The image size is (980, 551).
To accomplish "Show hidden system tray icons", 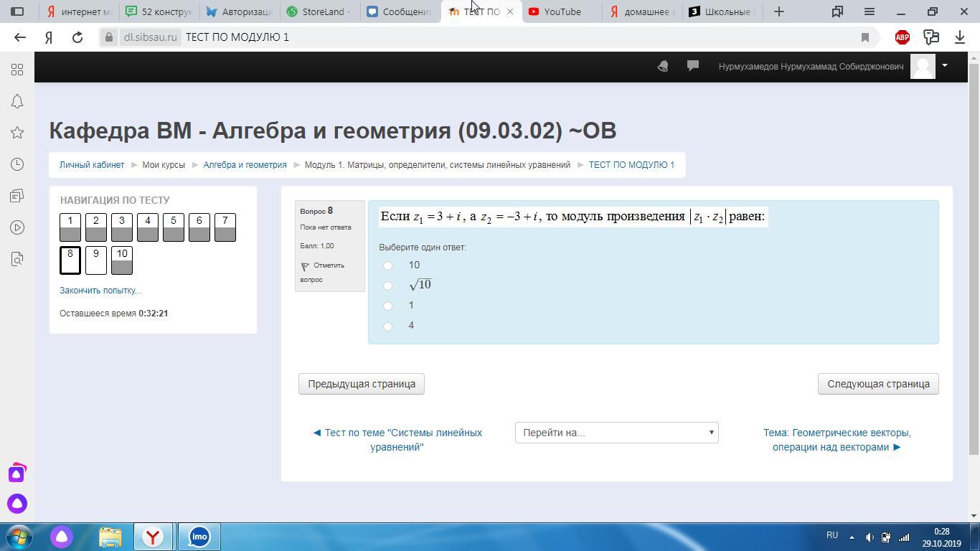I will pos(852,537).
